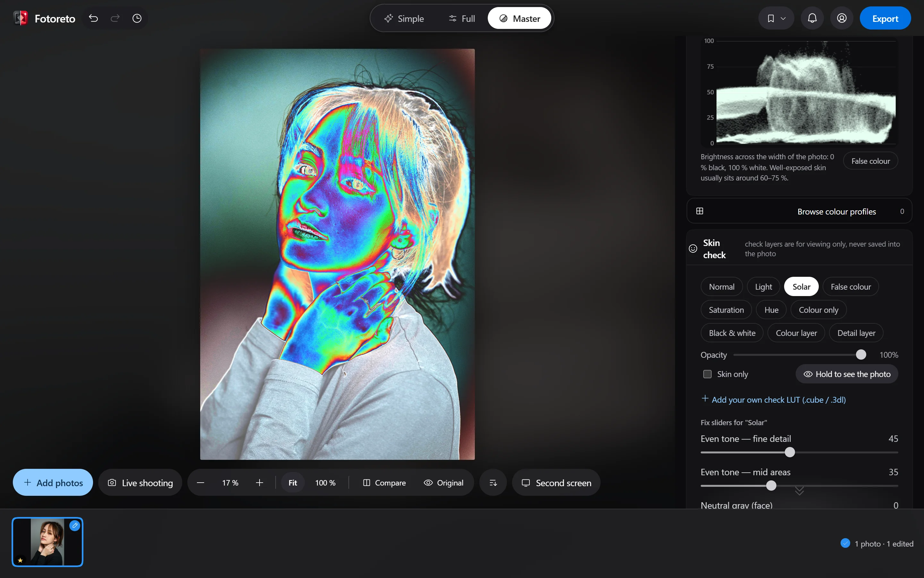Toggle False colour on the waveform
The height and width of the screenshot is (578, 924).
(x=870, y=161)
